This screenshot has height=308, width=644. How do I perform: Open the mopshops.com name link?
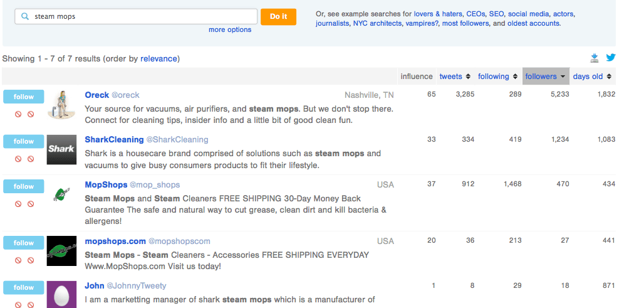coord(115,241)
